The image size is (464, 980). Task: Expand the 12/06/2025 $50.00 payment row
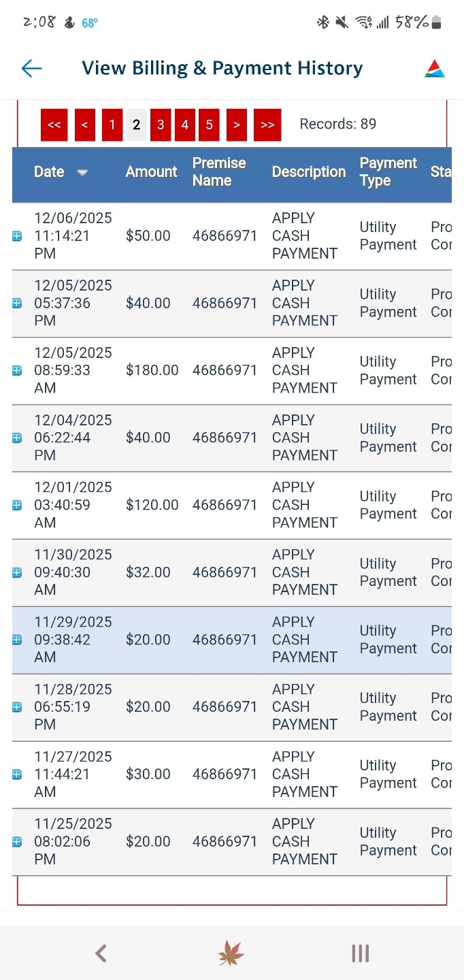17,236
